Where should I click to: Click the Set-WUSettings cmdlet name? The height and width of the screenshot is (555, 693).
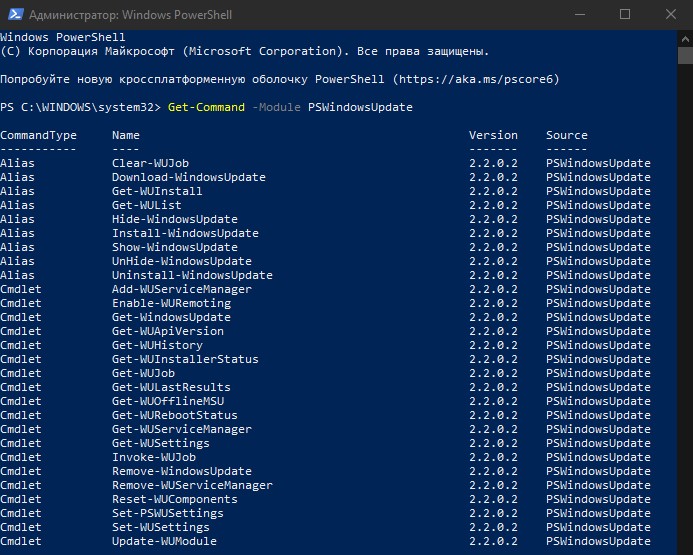(x=161, y=527)
